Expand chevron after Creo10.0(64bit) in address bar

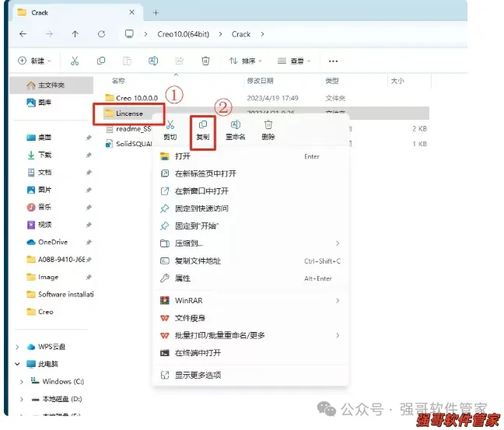220,34
